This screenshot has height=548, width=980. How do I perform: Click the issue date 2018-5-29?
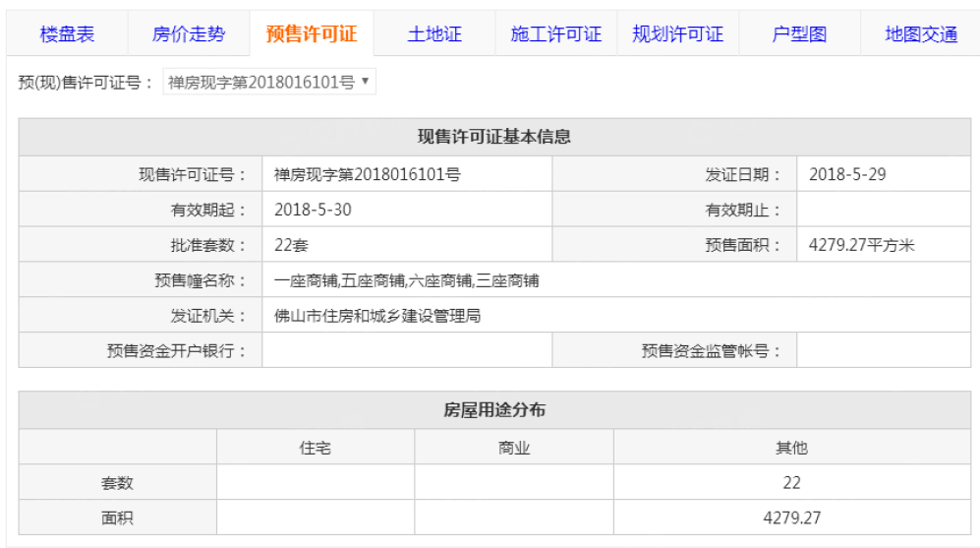(847, 174)
